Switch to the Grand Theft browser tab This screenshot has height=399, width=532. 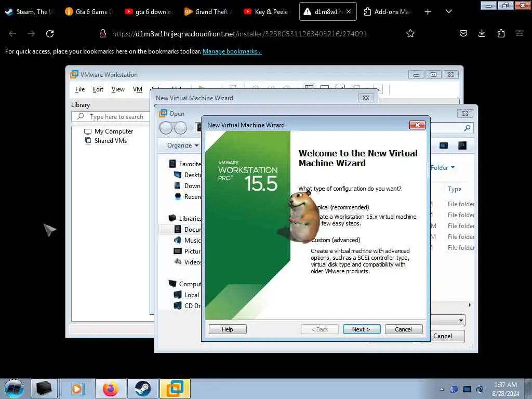(209, 12)
